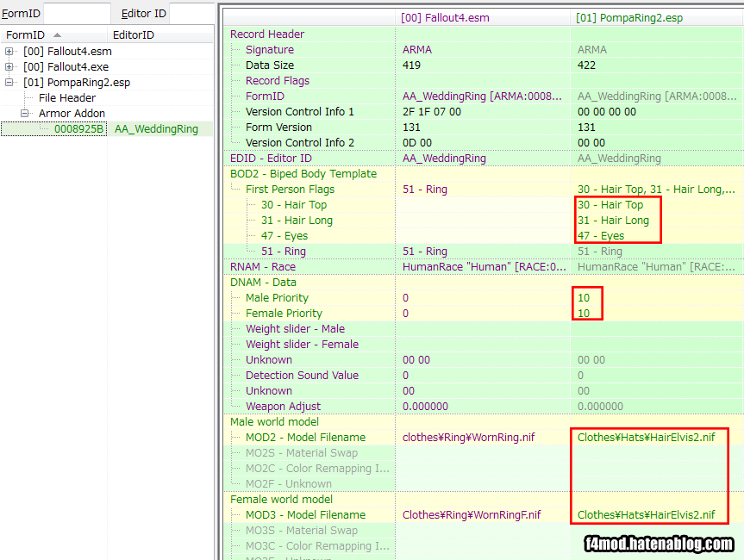Click the [01] PompaRing2.esp column header
This screenshot has height=560, width=744.
629,18
